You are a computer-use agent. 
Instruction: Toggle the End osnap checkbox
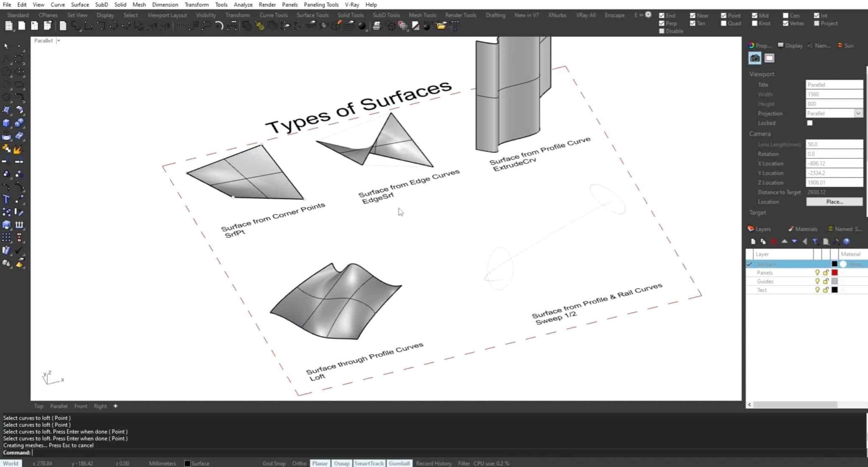click(662, 15)
